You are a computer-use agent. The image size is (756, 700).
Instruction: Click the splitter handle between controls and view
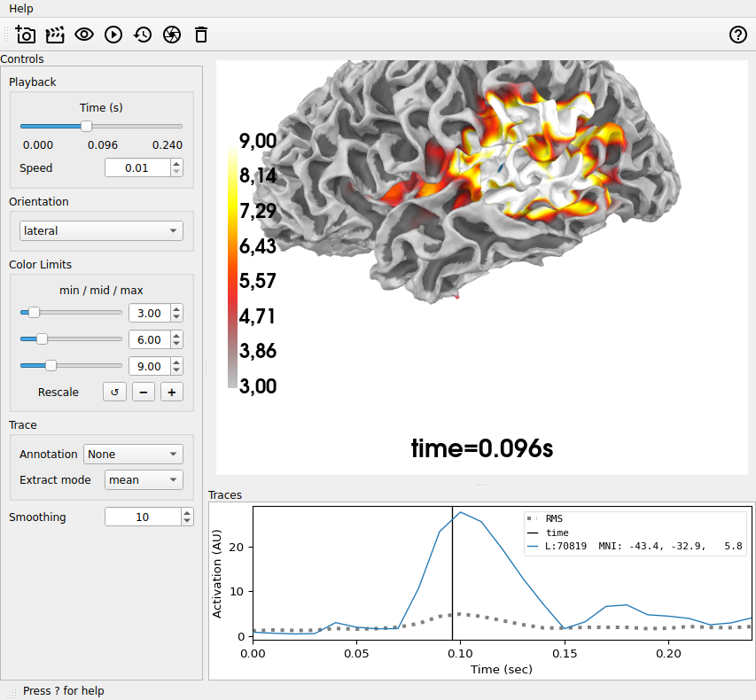point(206,368)
